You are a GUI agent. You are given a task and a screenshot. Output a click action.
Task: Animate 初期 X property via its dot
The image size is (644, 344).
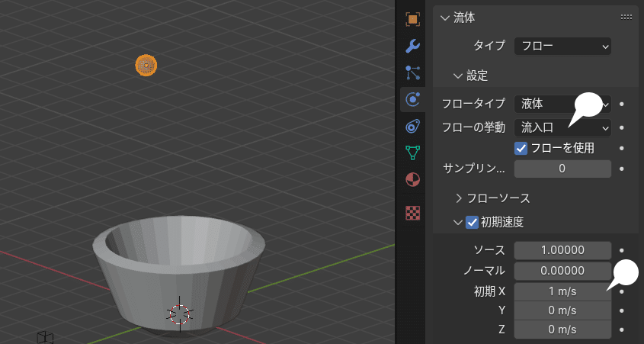coord(622,292)
